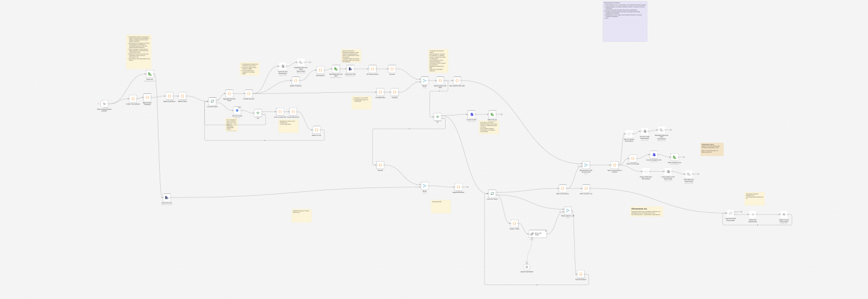Open the deactivated Replace Me node

(752, 214)
